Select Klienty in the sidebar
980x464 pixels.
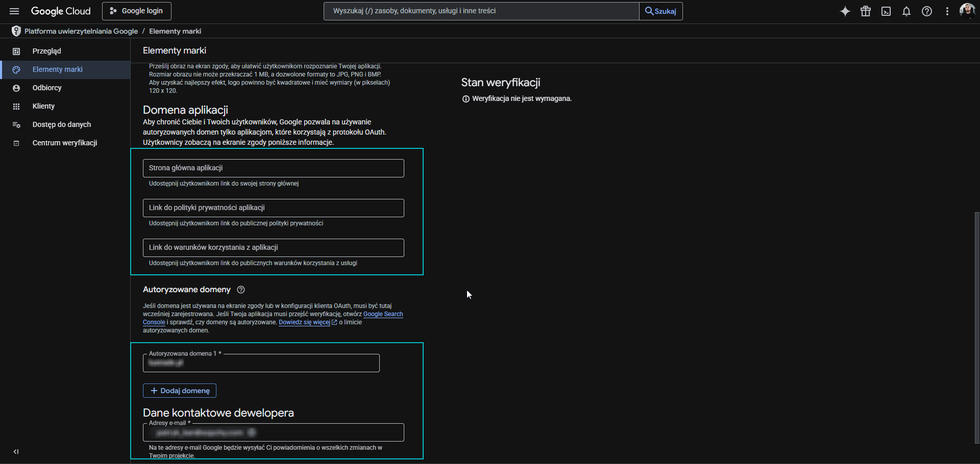click(43, 106)
